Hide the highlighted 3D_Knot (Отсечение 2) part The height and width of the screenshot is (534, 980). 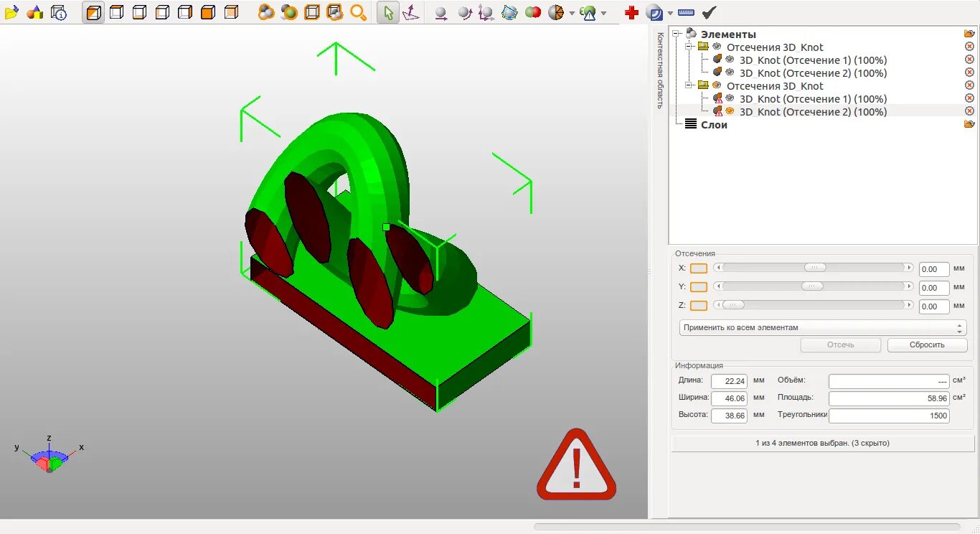coord(730,111)
